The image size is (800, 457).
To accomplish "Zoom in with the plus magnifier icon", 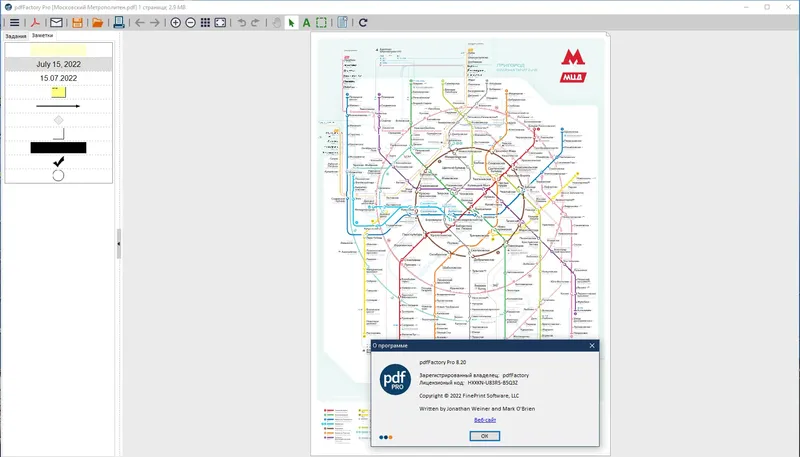I will point(176,22).
